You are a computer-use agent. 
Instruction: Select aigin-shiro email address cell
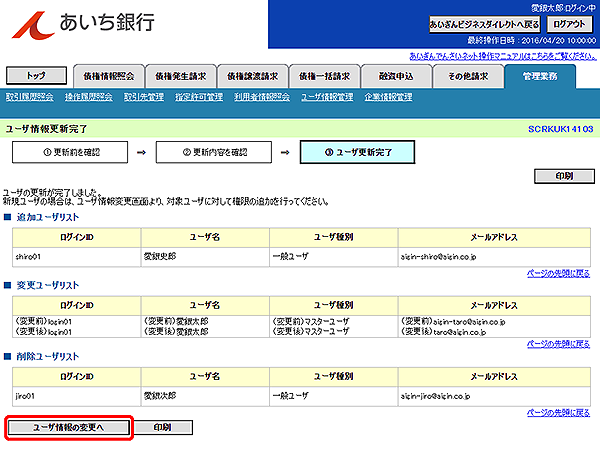(494, 257)
